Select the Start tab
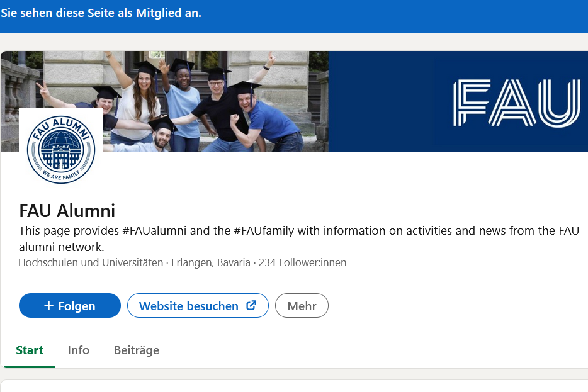This screenshot has height=392, width=588. [30, 350]
